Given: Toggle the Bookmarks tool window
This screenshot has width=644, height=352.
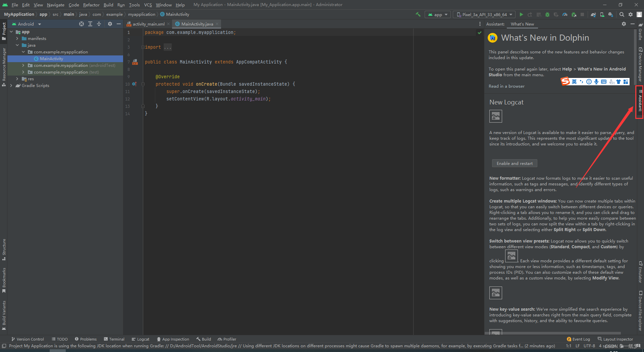Looking at the screenshot, I should click(4, 280).
